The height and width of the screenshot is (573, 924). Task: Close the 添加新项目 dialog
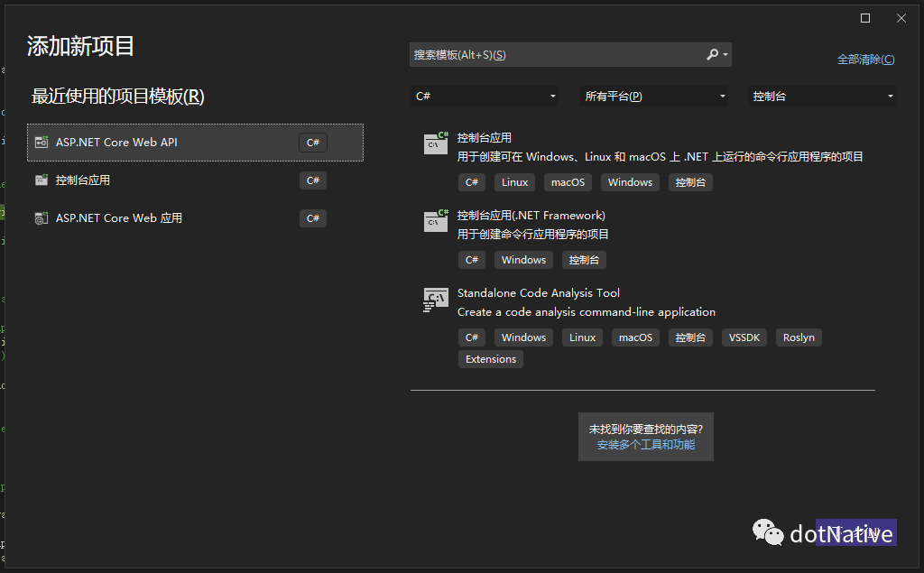click(901, 18)
